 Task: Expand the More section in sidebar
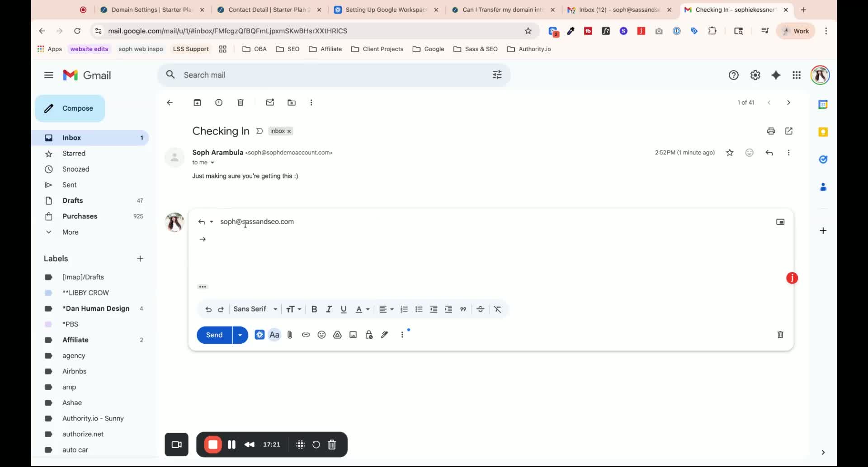70,232
